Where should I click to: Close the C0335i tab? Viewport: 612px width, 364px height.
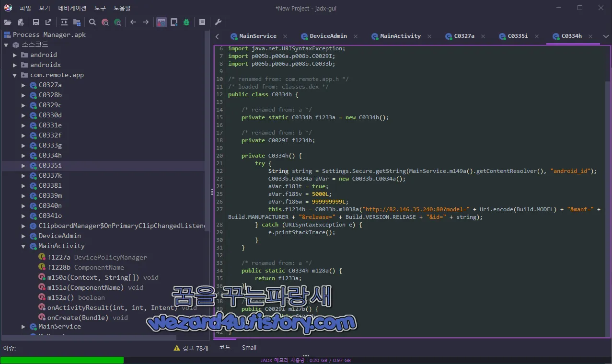coord(537,36)
